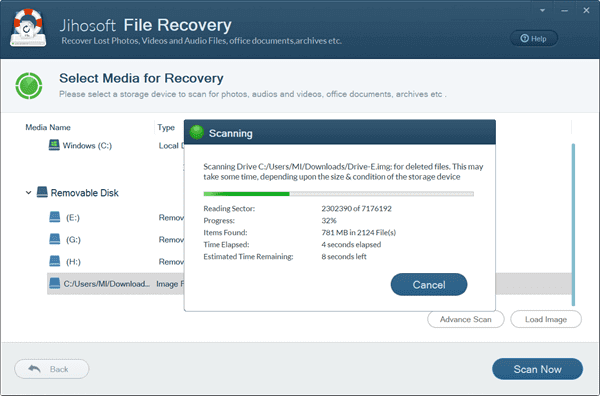The height and width of the screenshot is (396, 600).
Task: Select the (E:) removable disk row
Action: (116, 217)
